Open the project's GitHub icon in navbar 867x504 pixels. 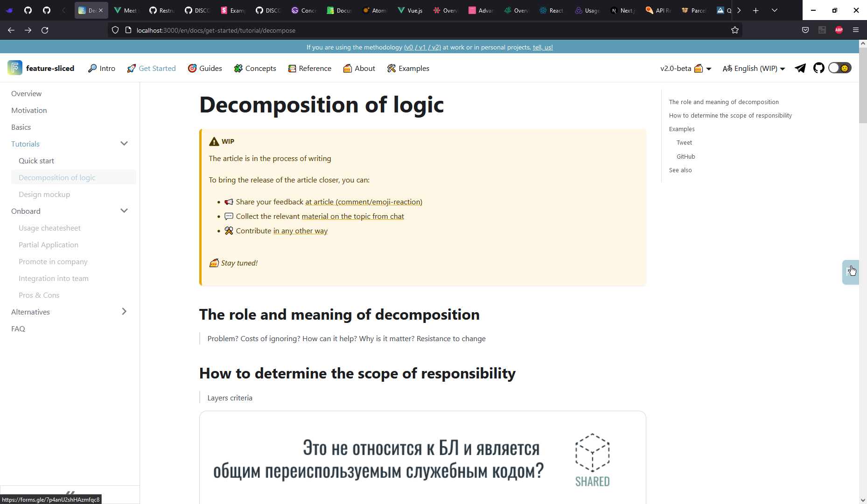[818, 68]
